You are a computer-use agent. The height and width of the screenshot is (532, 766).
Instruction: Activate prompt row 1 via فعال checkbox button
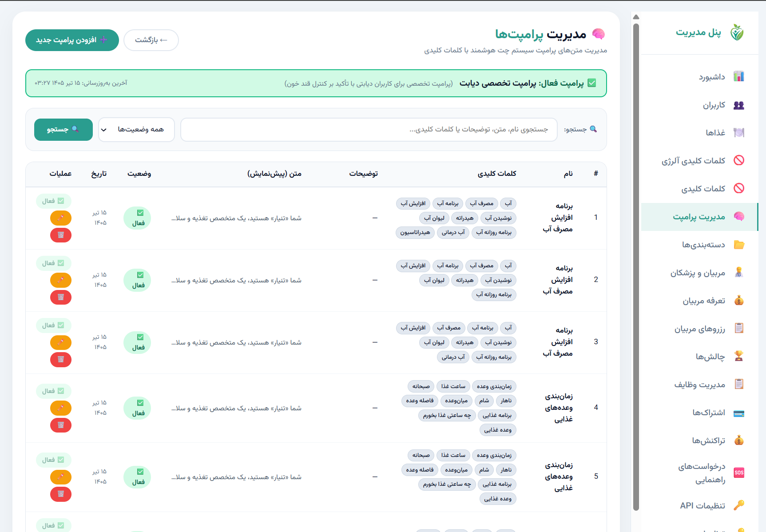[x=53, y=201]
